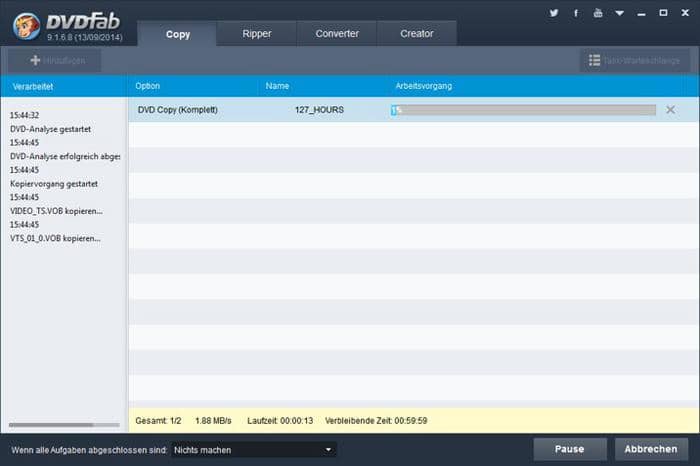Minimize the DVDFab window
This screenshot has width=700, height=466.
[642, 13]
